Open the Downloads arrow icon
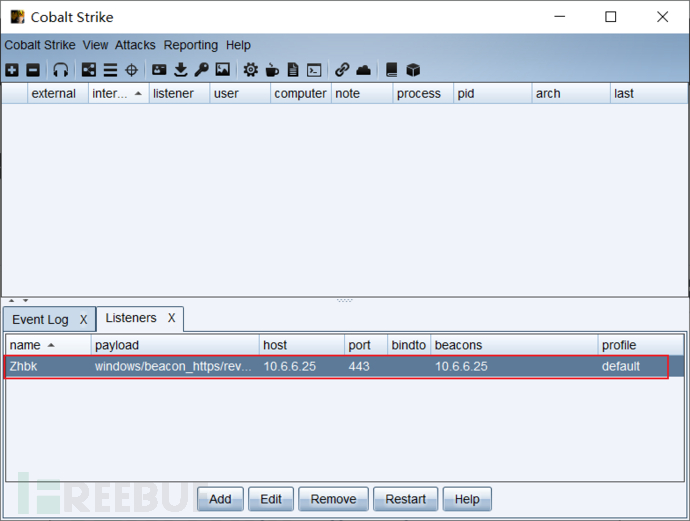The width and height of the screenshot is (690, 521). pos(180,70)
